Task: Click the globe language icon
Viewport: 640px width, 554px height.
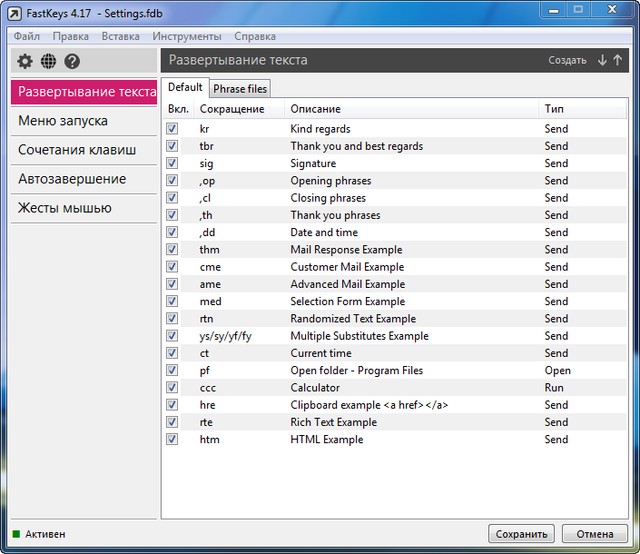Action: (x=48, y=61)
